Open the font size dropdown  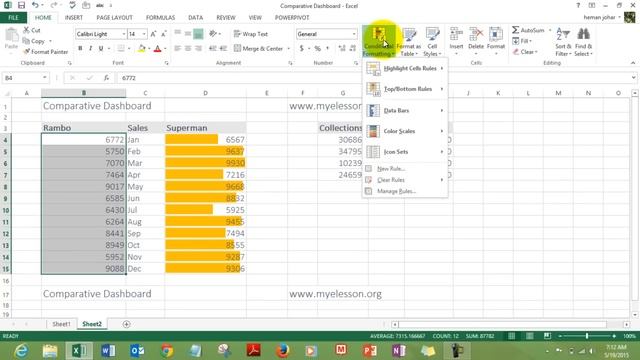tap(144, 34)
